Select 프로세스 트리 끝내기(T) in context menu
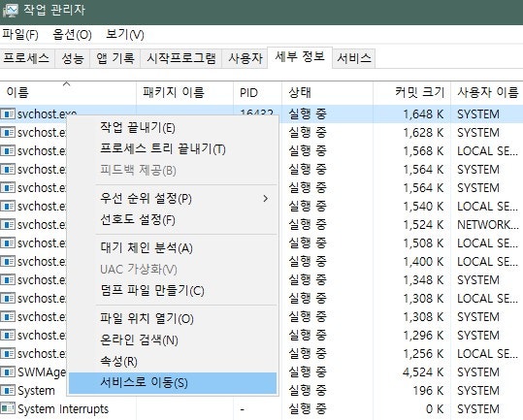Image resolution: width=523 pixels, height=420 pixels. tap(173, 148)
